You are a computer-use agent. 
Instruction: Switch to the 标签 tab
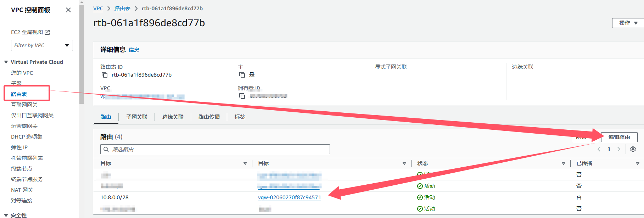click(x=240, y=117)
